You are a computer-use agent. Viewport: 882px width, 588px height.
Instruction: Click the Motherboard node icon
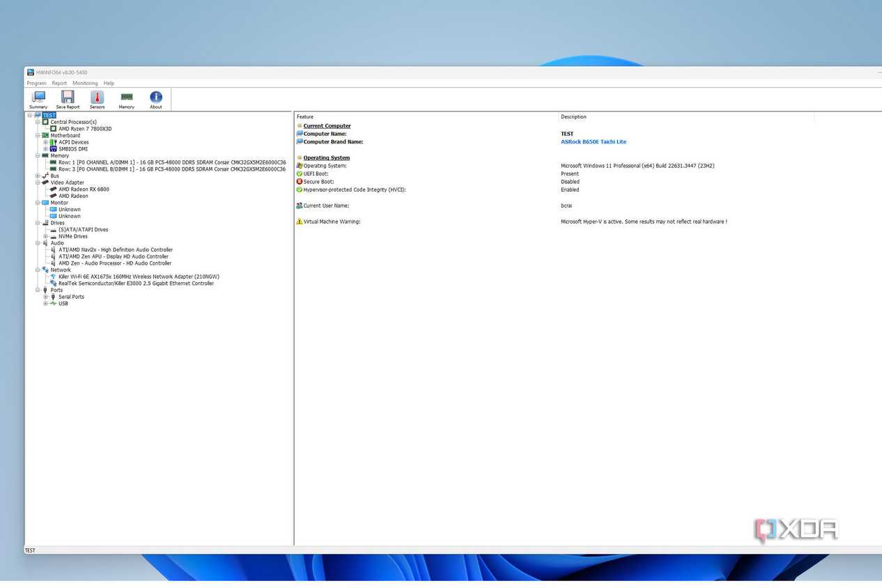point(45,135)
